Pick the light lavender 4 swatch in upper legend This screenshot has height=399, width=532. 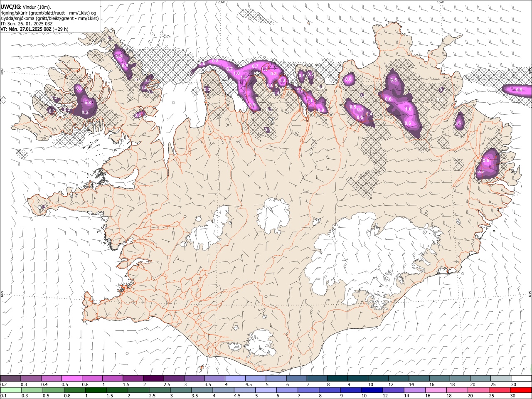[235, 378]
